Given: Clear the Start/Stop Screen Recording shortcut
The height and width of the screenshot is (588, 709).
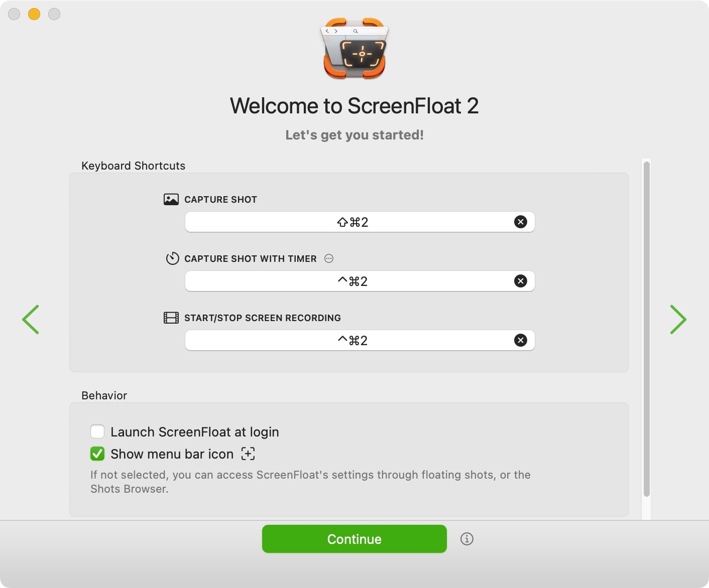Looking at the screenshot, I should (521, 340).
